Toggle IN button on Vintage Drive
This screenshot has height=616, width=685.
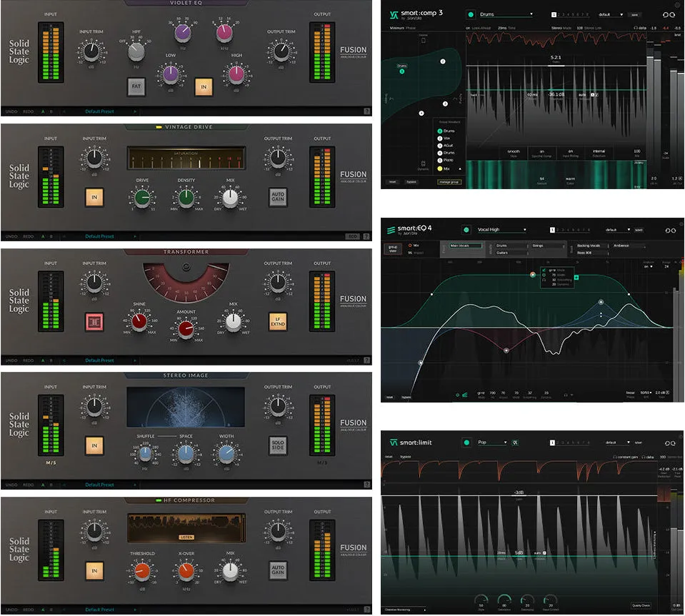click(x=94, y=197)
